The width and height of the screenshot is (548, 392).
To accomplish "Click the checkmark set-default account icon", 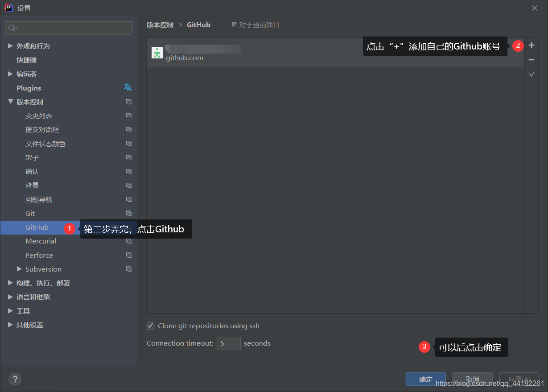I will pyautogui.click(x=531, y=74).
